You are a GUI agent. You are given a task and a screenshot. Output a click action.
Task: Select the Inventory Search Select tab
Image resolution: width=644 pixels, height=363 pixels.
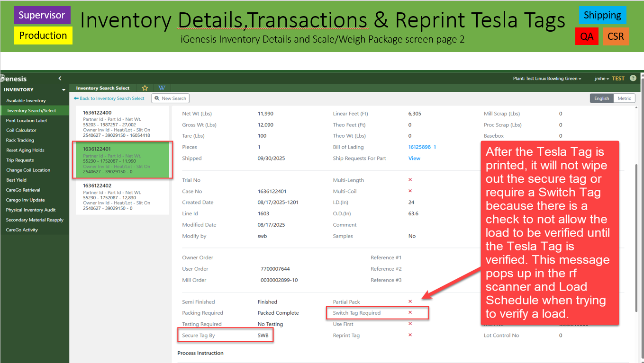(x=103, y=88)
